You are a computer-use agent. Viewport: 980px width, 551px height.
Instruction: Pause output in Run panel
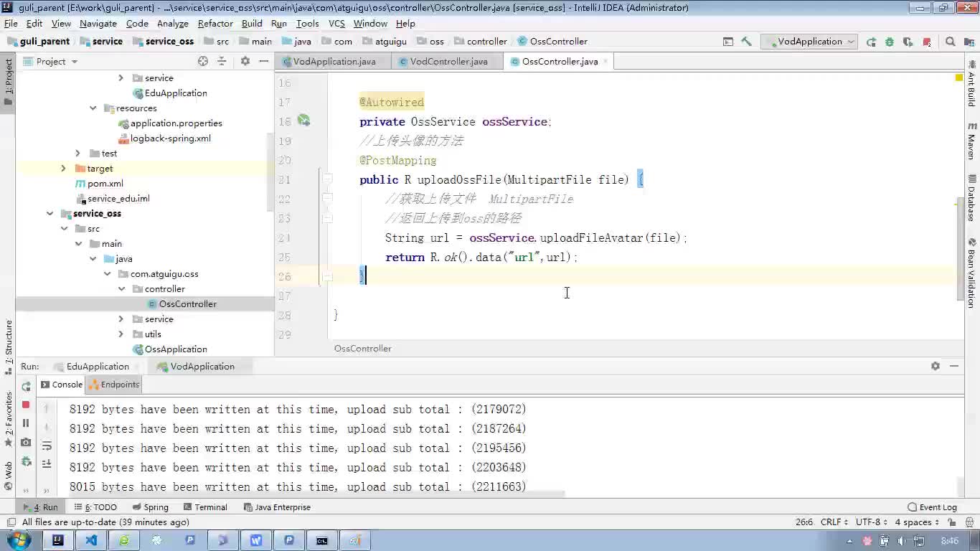coord(26,423)
